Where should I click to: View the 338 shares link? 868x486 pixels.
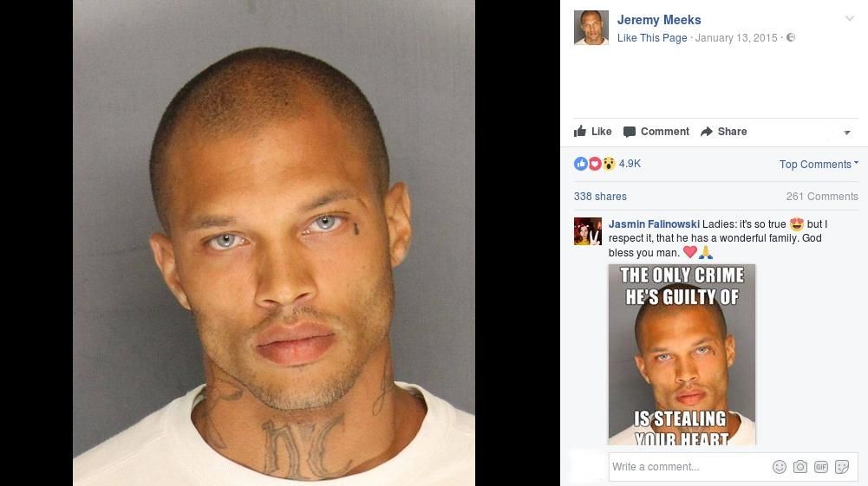(x=600, y=197)
